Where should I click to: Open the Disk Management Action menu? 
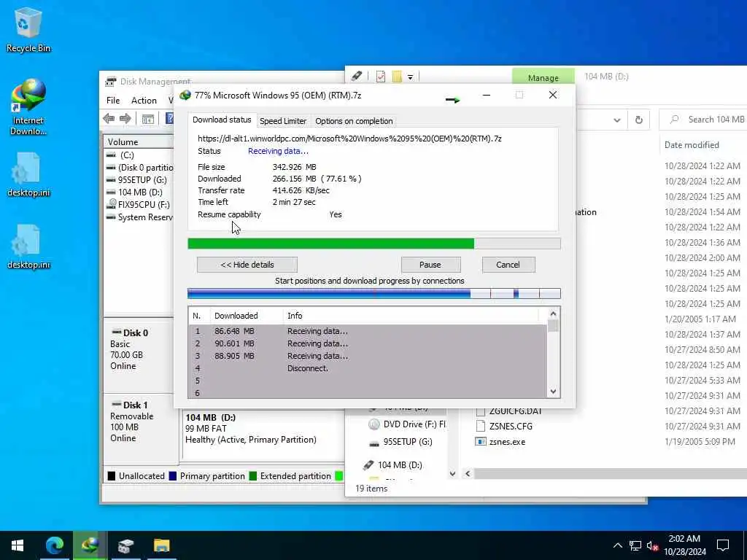coord(144,101)
